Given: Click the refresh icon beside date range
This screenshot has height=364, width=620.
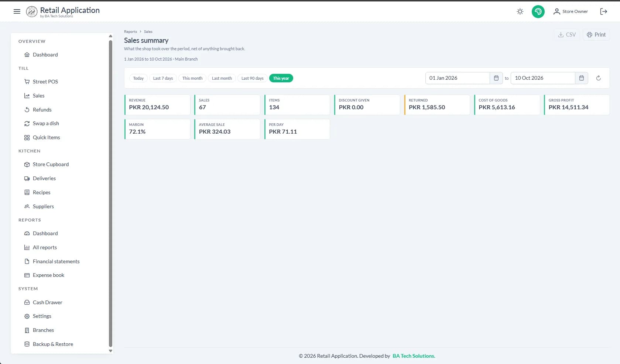Looking at the screenshot, I should click(x=598, y=78).
